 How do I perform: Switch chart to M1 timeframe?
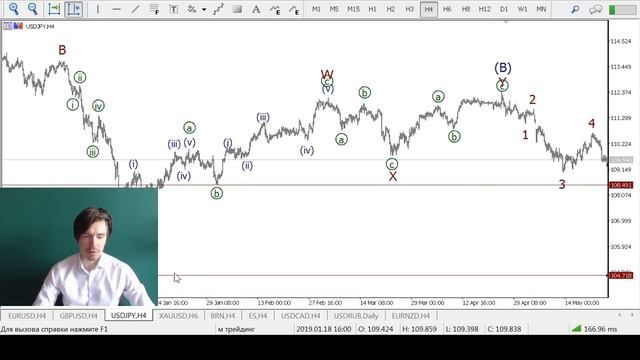(316, 9)
